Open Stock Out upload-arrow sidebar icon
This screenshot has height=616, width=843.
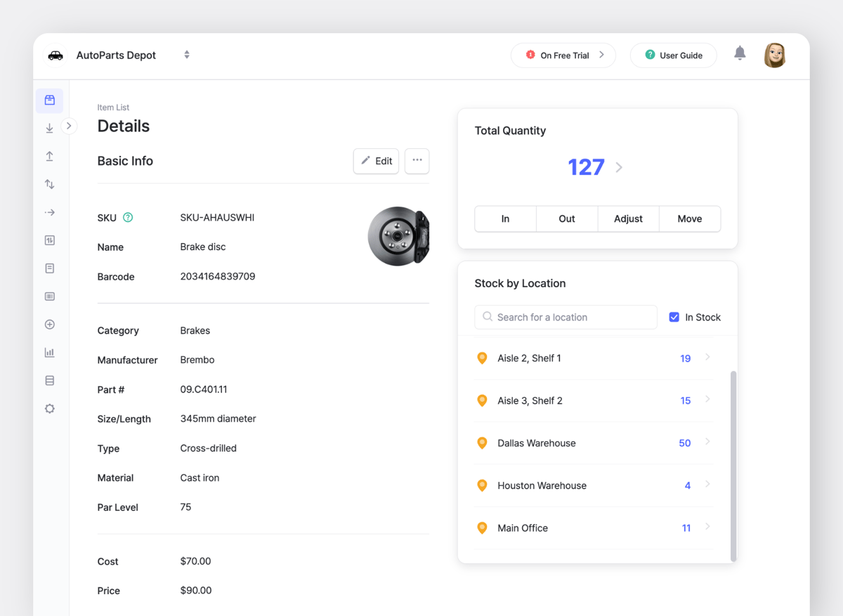pos(49,157)
